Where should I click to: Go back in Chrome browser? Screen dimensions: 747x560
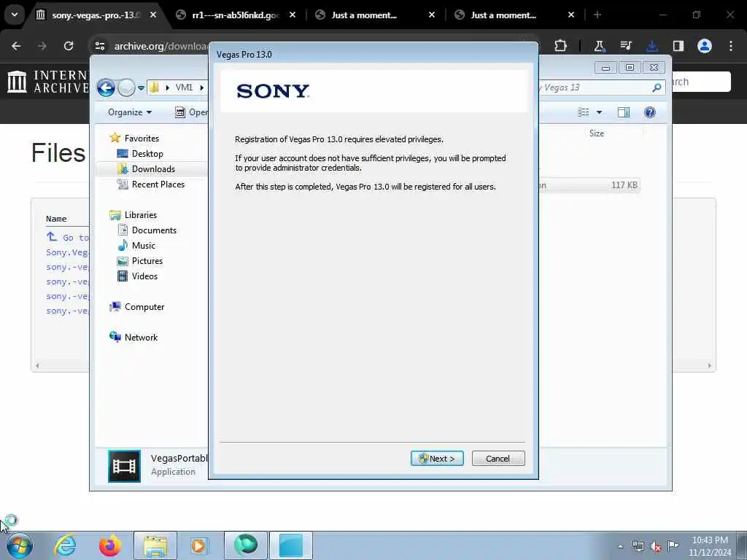pyautogui.click(x=16, y=46)
